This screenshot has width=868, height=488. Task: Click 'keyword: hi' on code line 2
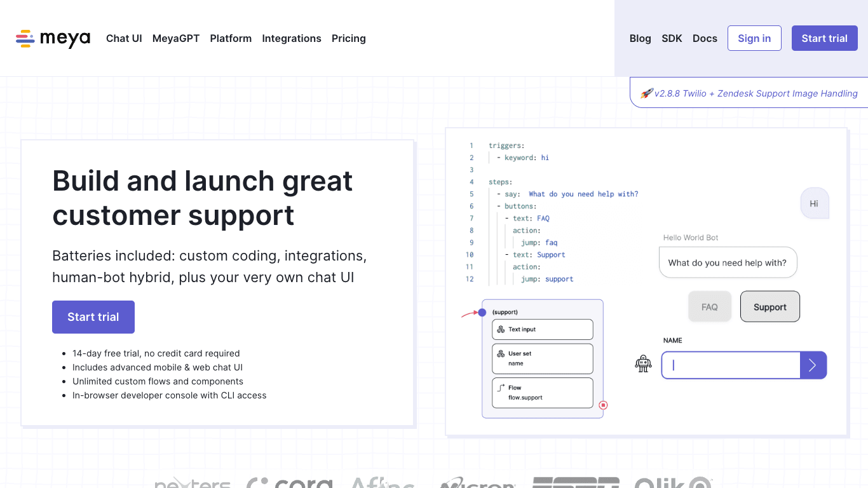pos(527,158)
